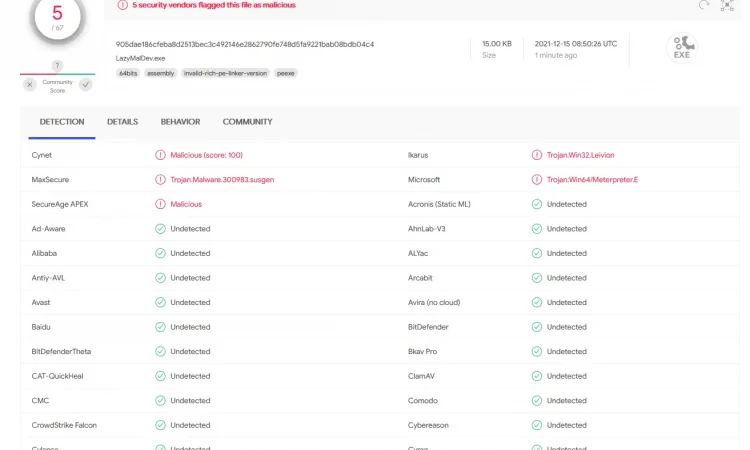Click the EXE file type icon
The image size is (750, 450).
pyautogui.click(x=682, y=48)
